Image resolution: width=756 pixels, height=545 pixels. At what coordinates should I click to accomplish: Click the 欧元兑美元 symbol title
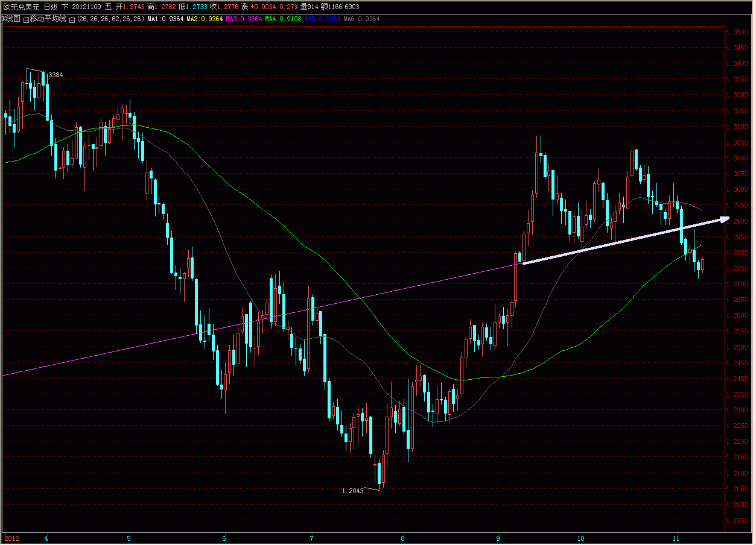(21, 7)
